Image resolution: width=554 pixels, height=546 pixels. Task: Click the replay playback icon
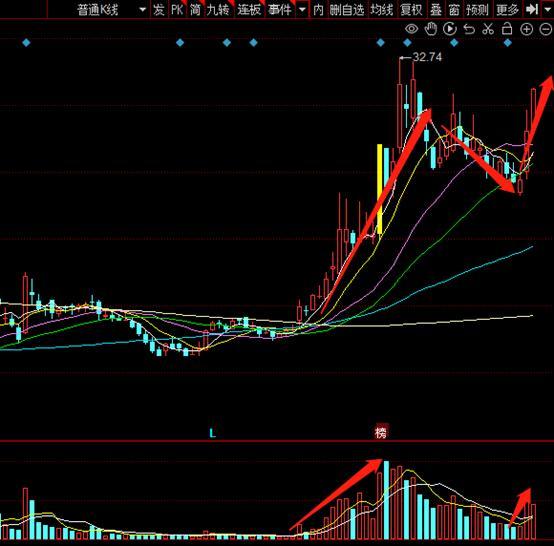coord(450,29)
